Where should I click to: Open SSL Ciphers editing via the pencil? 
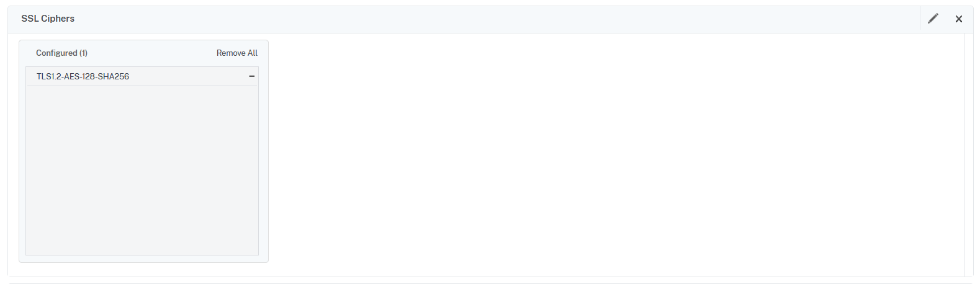point(933,19)
